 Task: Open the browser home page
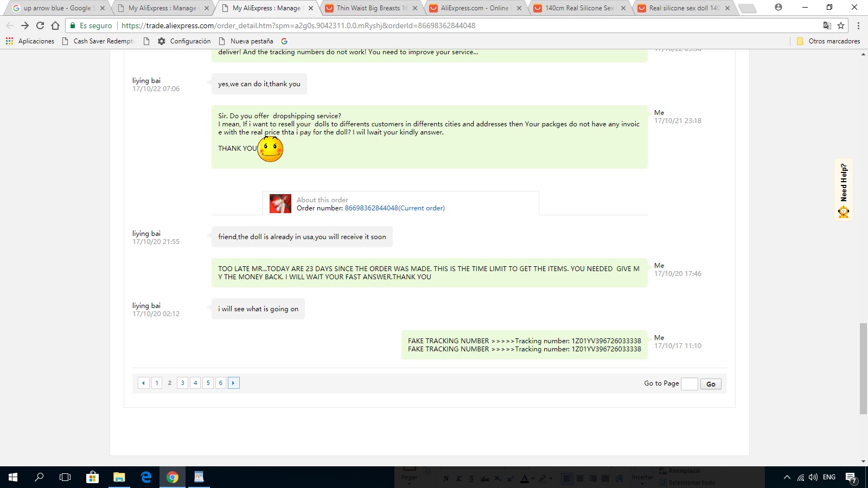coord(55,25)
